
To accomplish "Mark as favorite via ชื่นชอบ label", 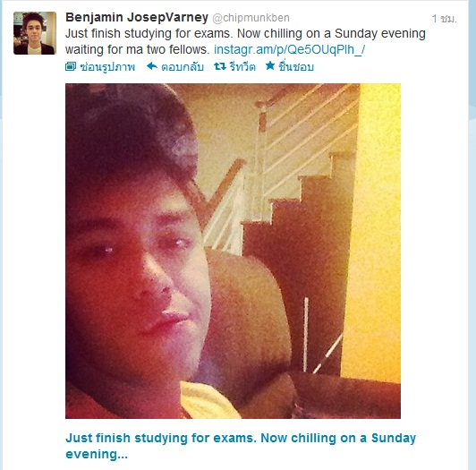I will point(296,66).
